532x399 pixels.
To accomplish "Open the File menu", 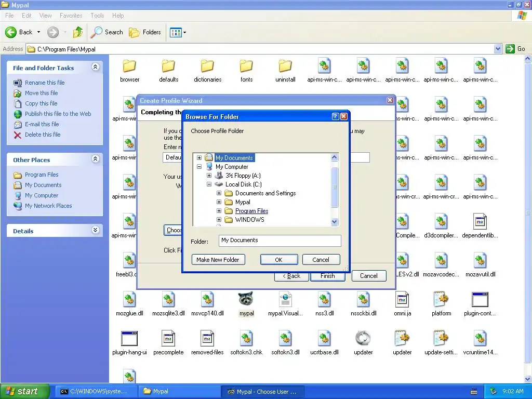I will pos(9,16).
